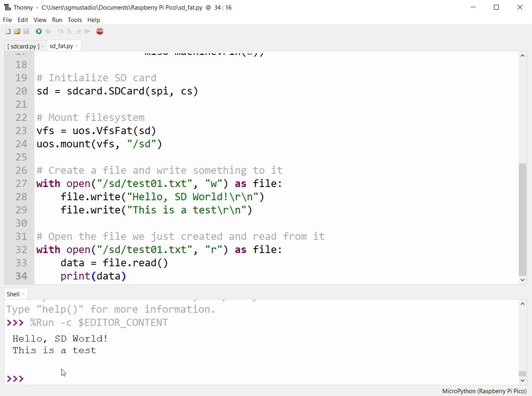The width and height of the screenshot is (532, 396).
Task: Open the Tools menu
Action: tap(75, 20)
